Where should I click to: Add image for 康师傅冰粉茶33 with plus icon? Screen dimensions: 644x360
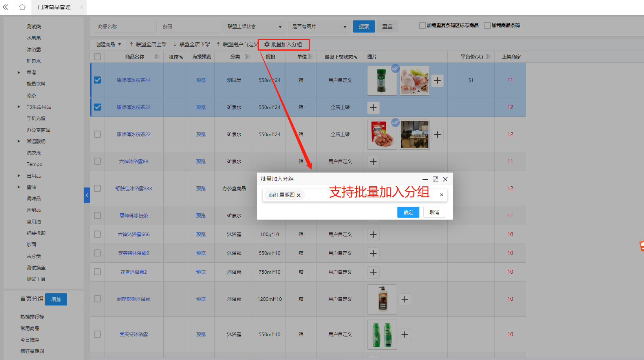click(x=373, y=107)
